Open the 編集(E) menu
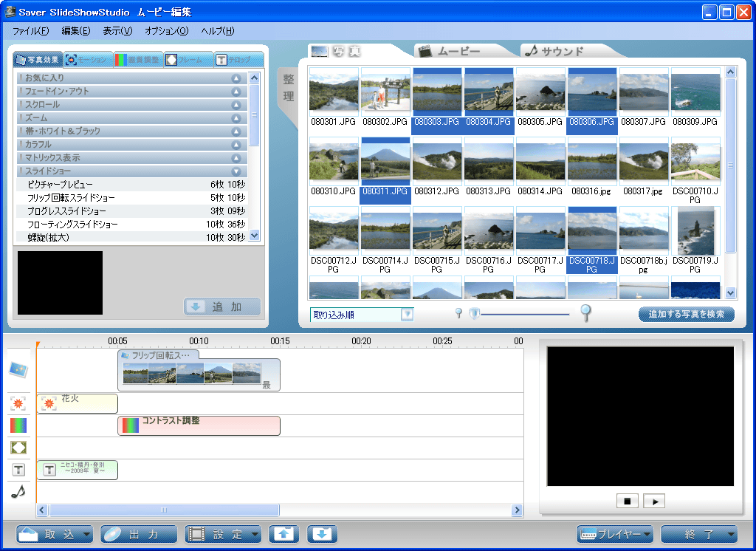The width and height of the screenshot is (756, 551). 76,31
